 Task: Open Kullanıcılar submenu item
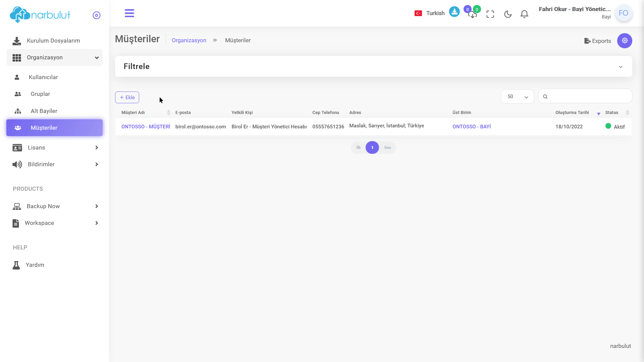point(54,77)
